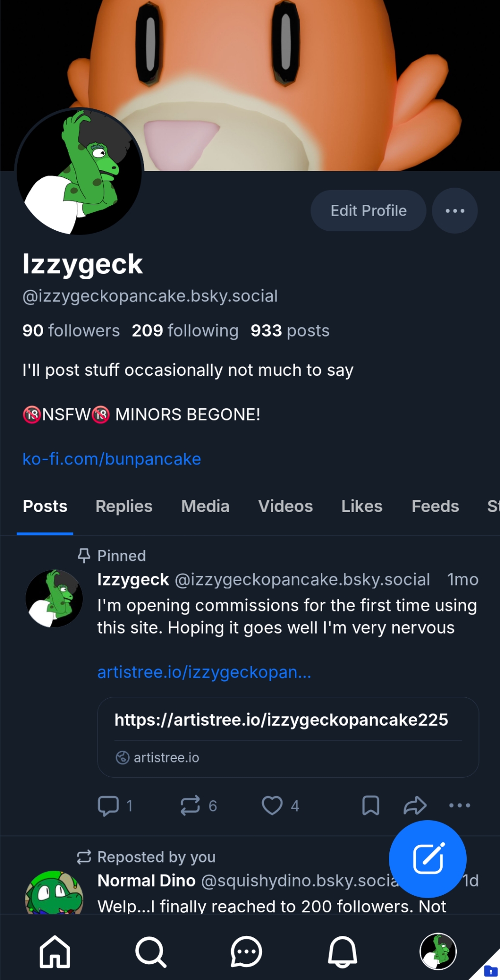Open profile options three-dot menu
The height and width of the screenshot is (980, 500).
point(454,211)
